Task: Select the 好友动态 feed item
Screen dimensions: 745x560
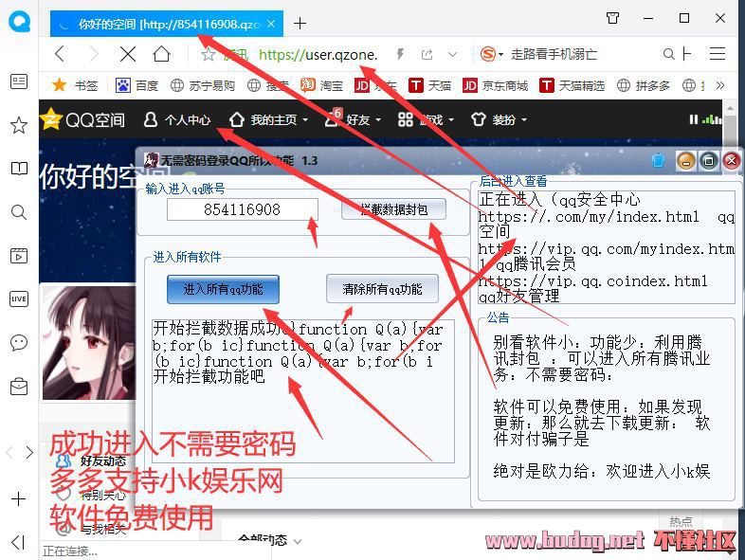Action: click(102, 461)
